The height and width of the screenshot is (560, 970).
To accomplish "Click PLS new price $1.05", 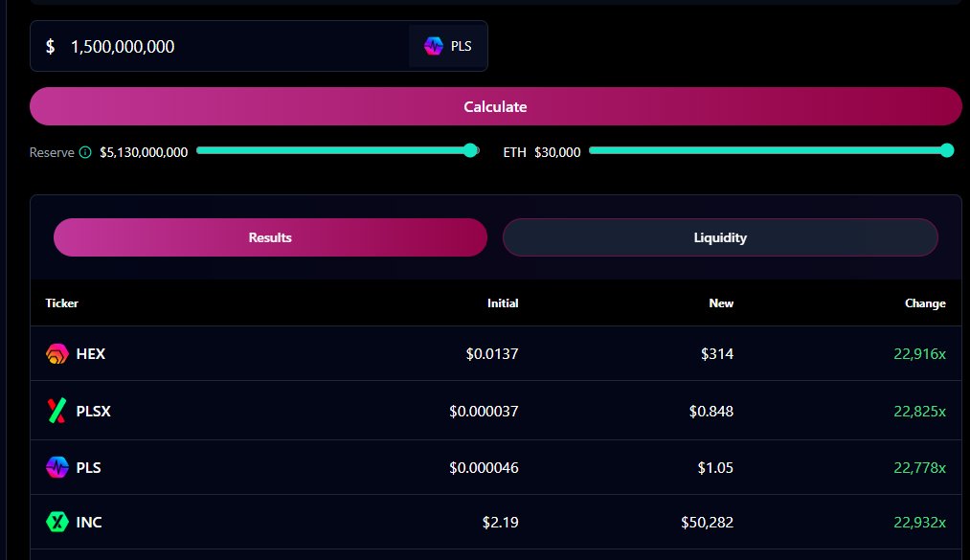I will pos(715,467).
